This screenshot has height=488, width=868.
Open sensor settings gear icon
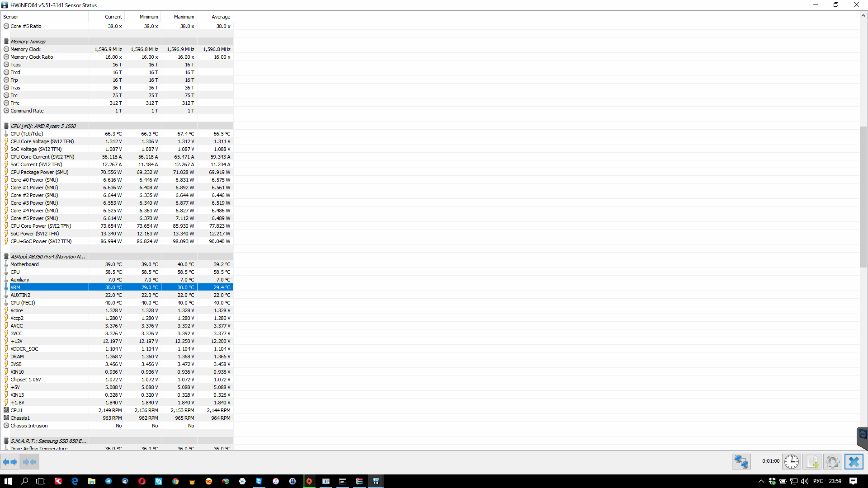pos(832,462)
